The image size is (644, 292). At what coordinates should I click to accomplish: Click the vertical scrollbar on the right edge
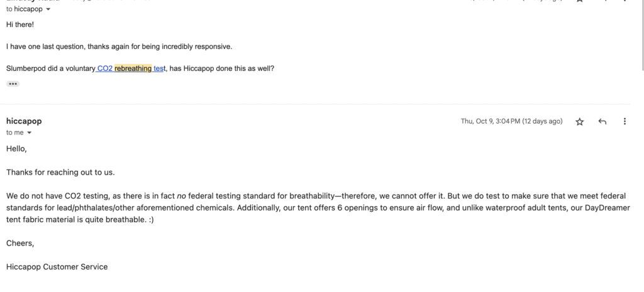[x=641, y=38]
